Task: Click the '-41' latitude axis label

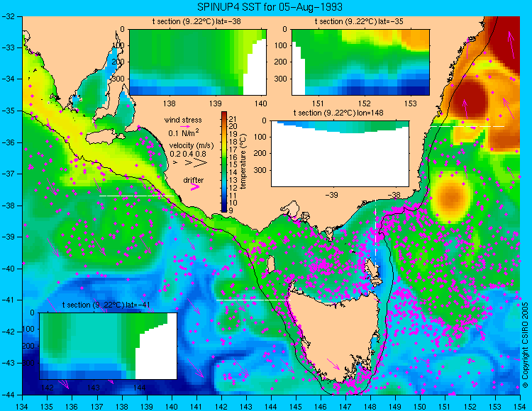Action: pyautogui.click(x=8, y=300)
